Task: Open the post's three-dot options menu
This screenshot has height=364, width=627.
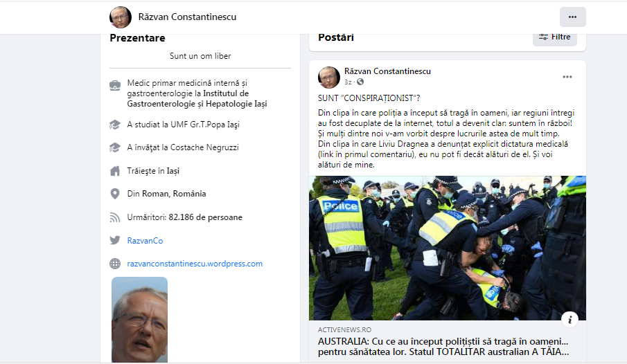Action: tap(567, 77)
